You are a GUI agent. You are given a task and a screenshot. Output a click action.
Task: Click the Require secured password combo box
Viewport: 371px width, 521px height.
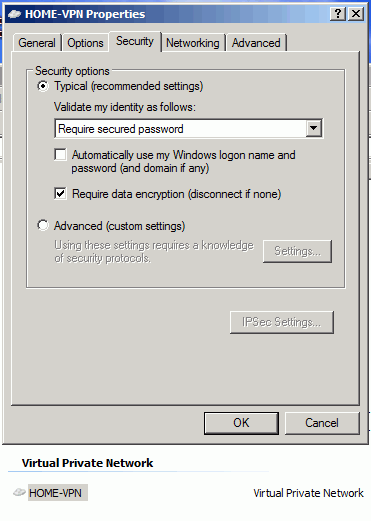pyautogui.click(x=189, y=129)
